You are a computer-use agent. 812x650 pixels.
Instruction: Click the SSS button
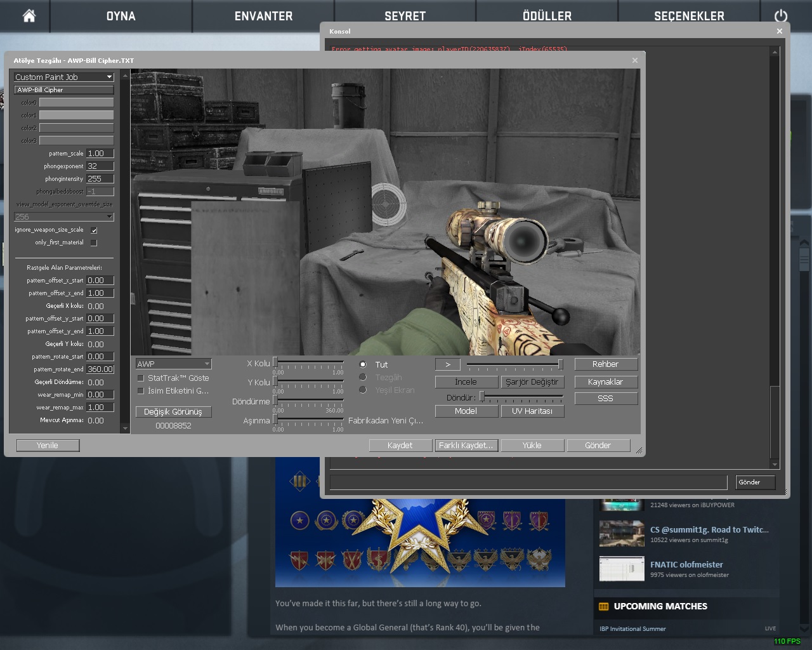point(606,398)
